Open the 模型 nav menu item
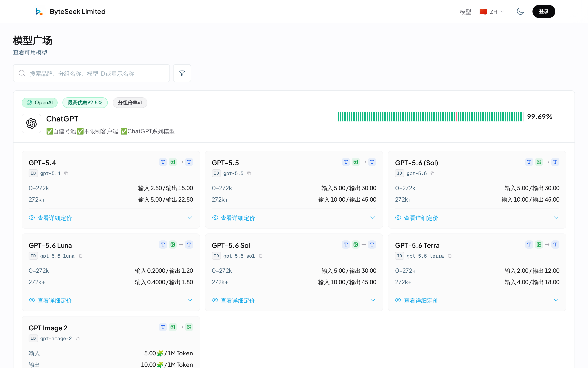Screen dimensions: 588x368 pyautogui.click(x=465, y=12)
